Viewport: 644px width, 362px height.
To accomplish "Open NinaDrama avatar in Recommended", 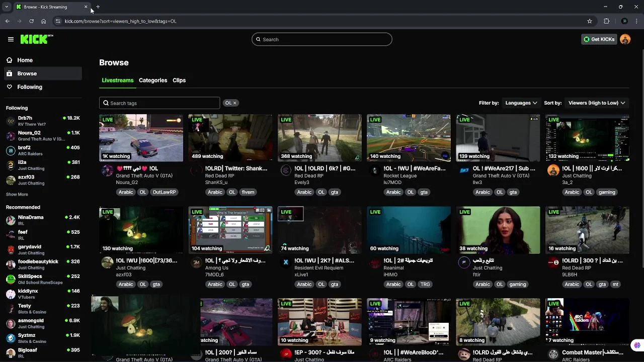I will coord(11,220).
